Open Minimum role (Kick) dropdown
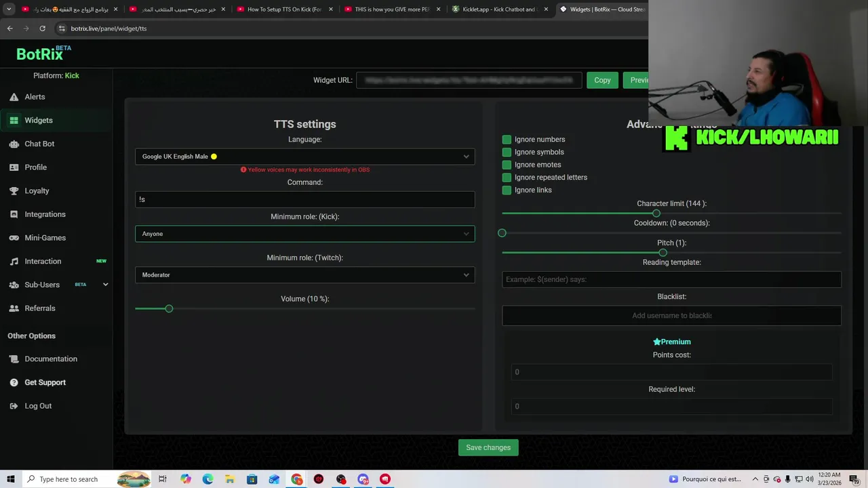 coord(305,234)
